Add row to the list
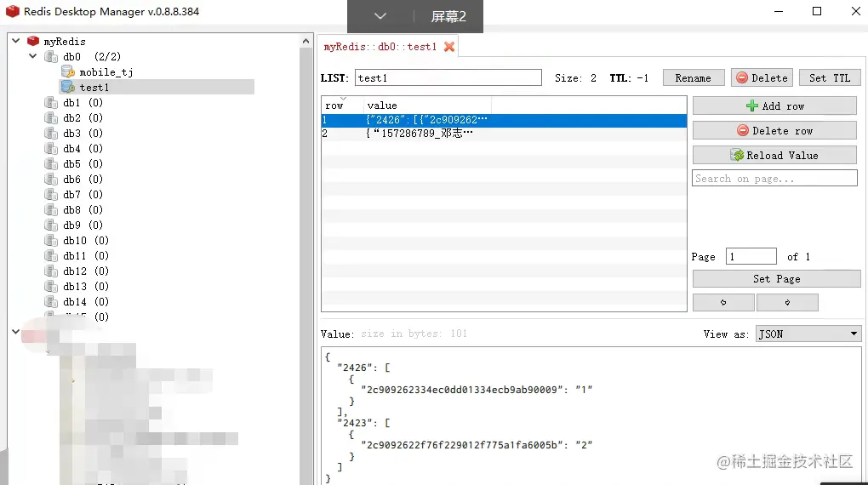 (774, 106)
